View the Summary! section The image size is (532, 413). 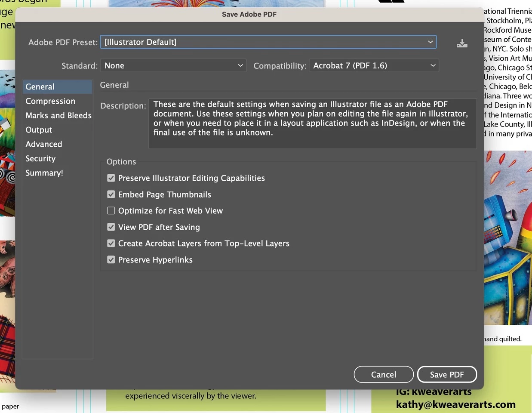[58, 173]
